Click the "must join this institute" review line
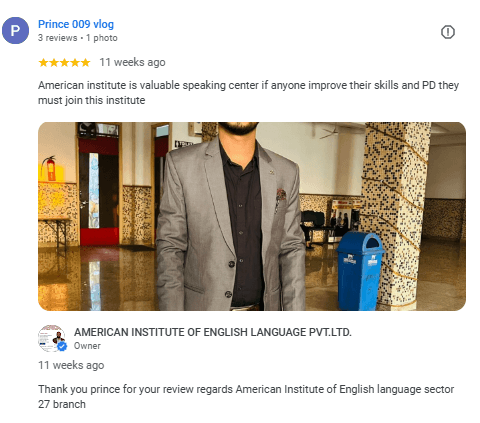Viewport: 480px width, 423px height. click(x=92, y=100)
